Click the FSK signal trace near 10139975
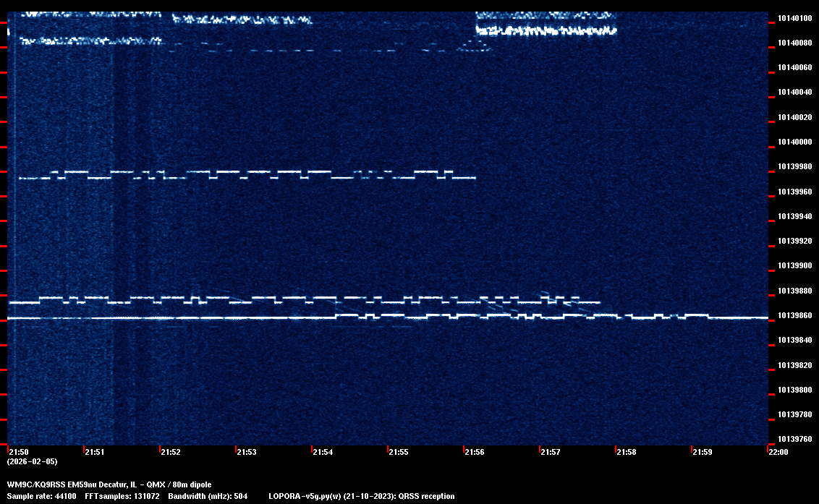The image size is (819, 504). 246,174
